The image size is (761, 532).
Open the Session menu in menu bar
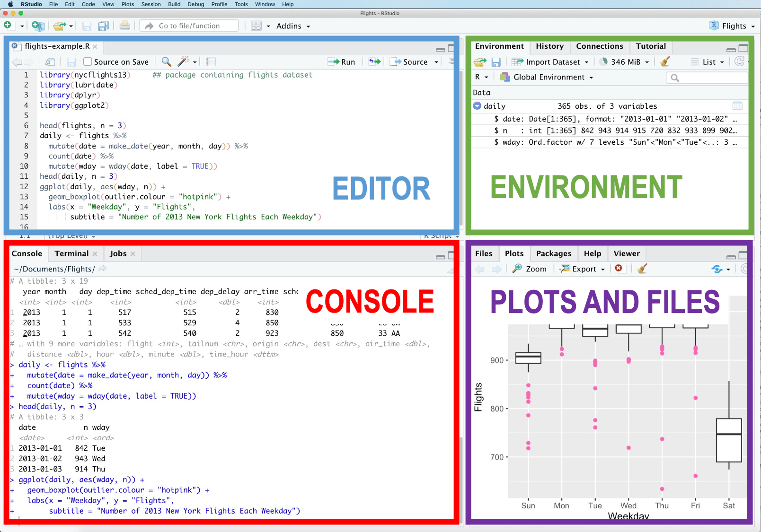coord(151,4)
